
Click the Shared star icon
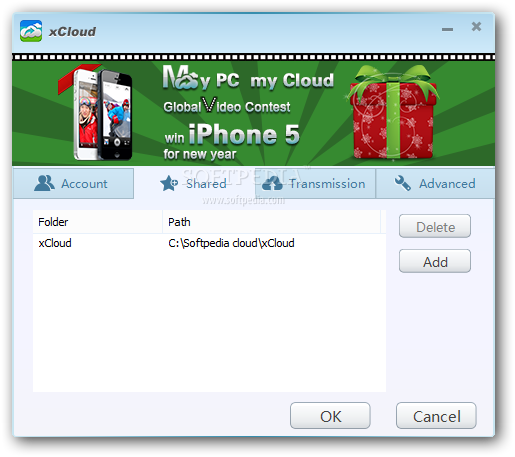[x=169, y=183]
